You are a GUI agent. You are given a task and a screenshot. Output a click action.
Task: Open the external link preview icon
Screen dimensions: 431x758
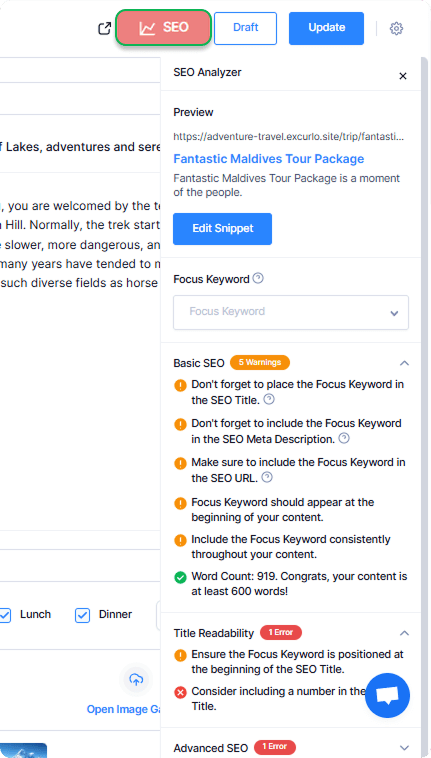pyautogui.click(x=104, y=29)
